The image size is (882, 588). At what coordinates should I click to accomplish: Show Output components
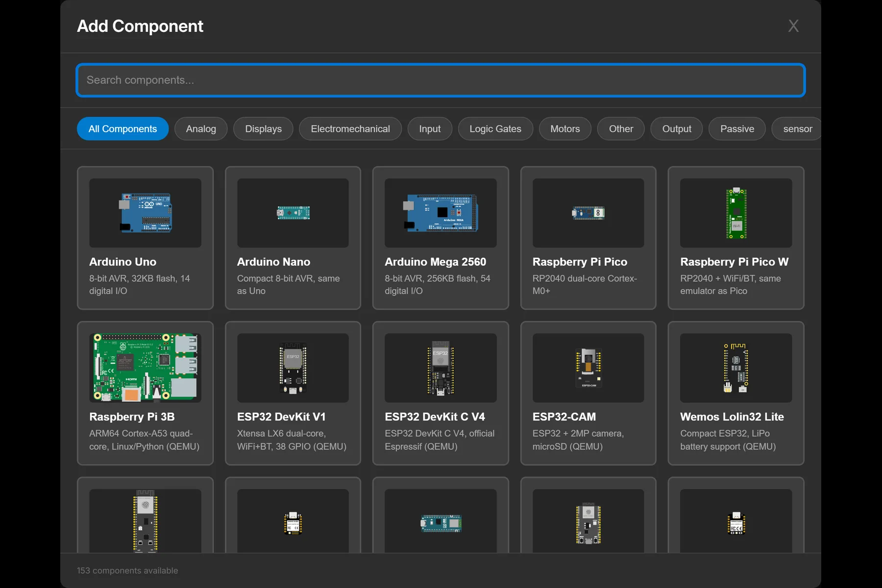(677, 129)
